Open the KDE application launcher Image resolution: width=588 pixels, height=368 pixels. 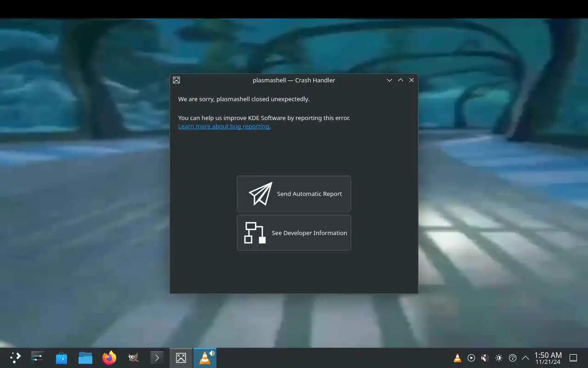click(x=15, y=357)
